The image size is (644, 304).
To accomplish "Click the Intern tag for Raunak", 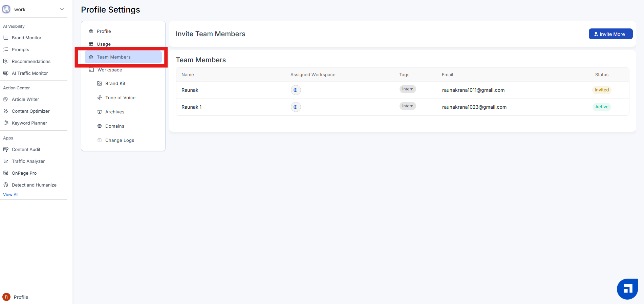I will point(408,89).
